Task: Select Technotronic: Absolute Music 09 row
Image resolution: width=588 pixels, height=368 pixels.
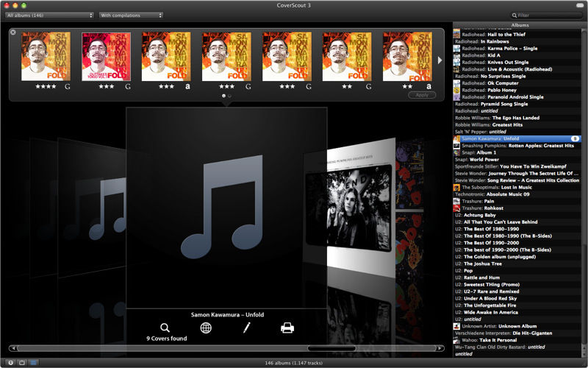Action: (517, 194)
